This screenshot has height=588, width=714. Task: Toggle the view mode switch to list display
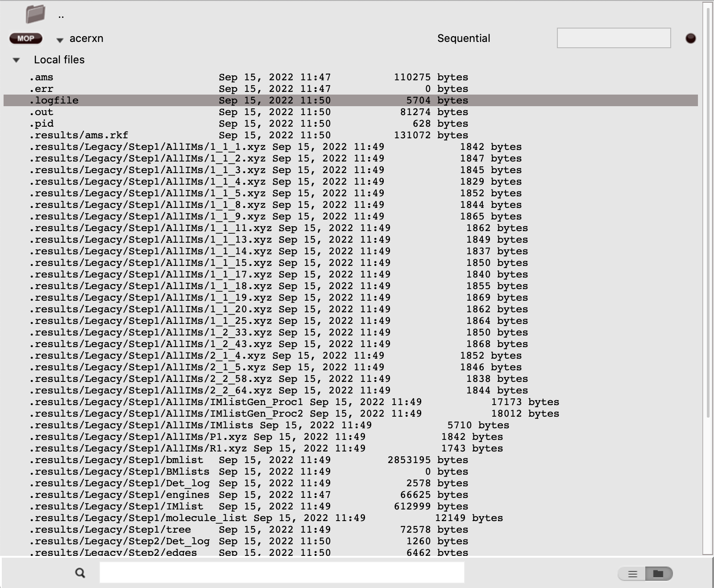(632, 575)
